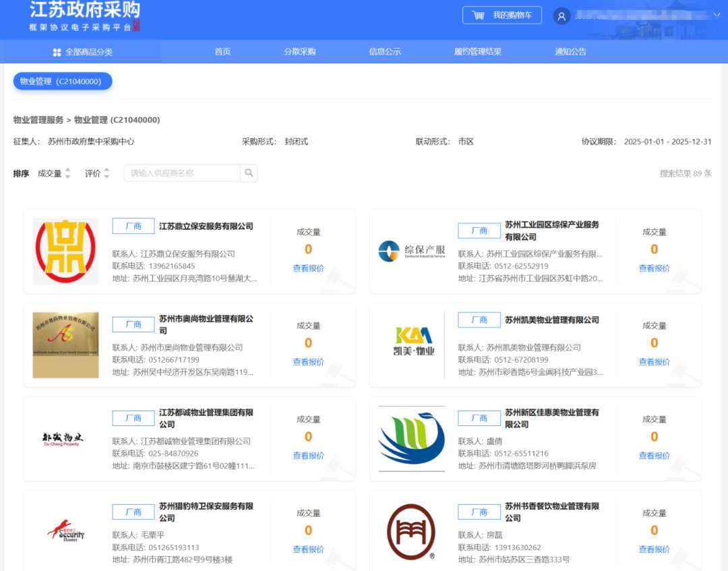Open the 履约管理结果 menu item
The width and height of the screenshot is (728, 571).
(x=478, y=51)
